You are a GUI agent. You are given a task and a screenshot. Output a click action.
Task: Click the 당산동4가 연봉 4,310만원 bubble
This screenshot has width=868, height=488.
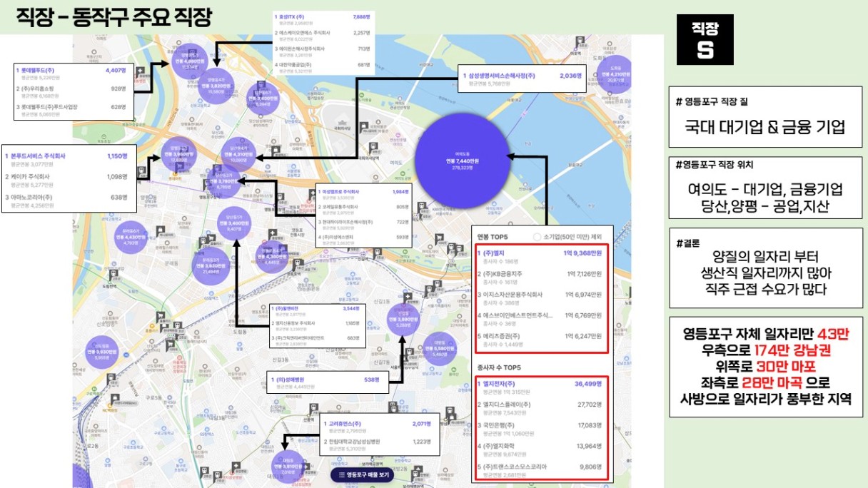(238, 155)
